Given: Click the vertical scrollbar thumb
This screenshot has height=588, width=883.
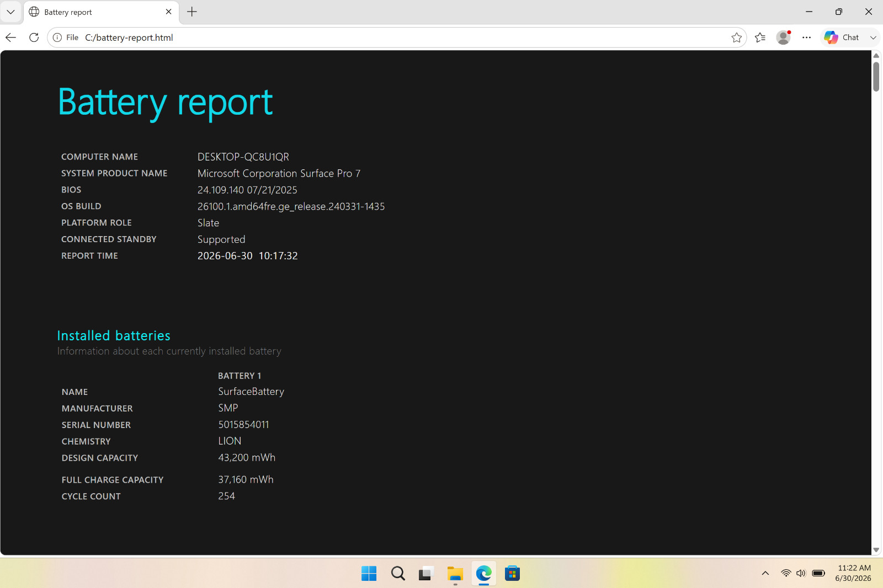Looking at the screenshot, I should tap(876, 77).
